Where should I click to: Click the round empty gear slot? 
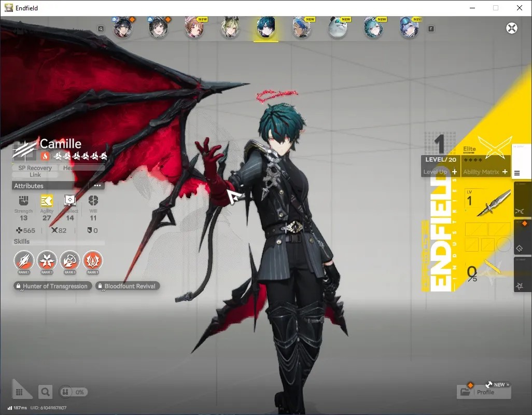tap(504, 244)
